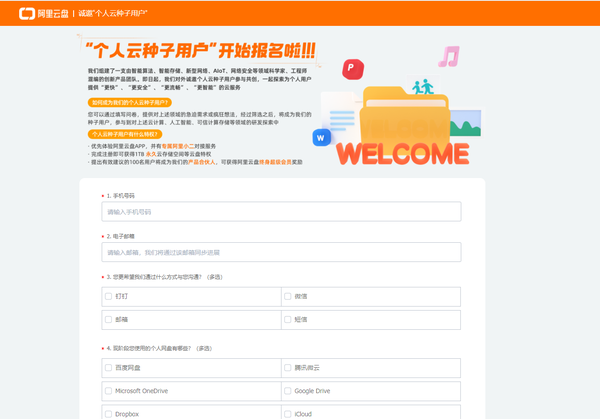Click the phone number input field

pyautogui.click(x=281, y=212)
